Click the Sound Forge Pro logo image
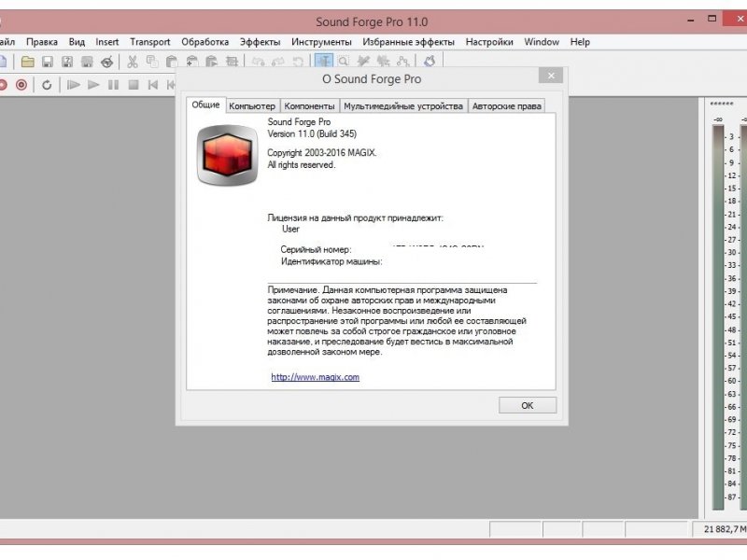The height and width of the screenshot is (560, 747). point(227,155)
